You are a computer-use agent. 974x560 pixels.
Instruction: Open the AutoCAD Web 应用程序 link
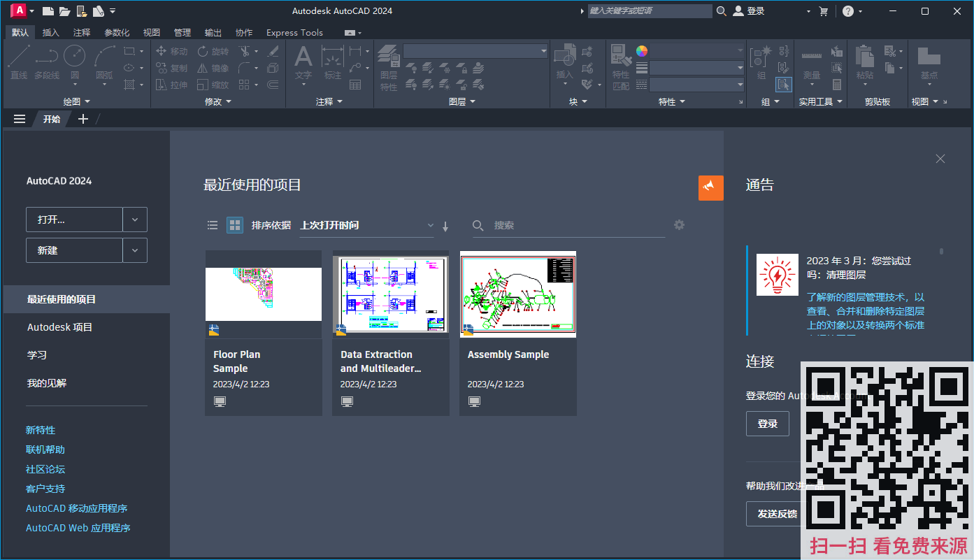point(78,528)
